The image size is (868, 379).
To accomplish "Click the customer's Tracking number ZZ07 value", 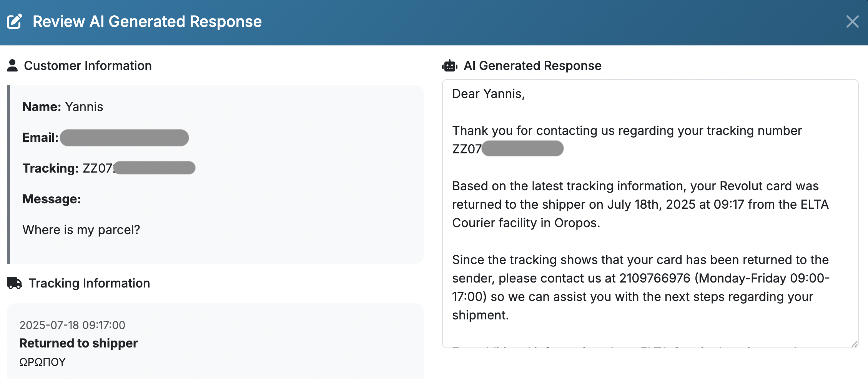I will (138, 168).
